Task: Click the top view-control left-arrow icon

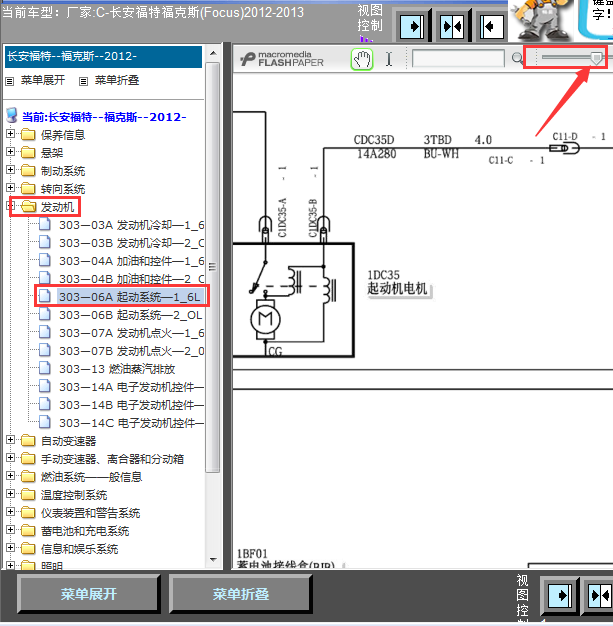Action: (492, 26)
